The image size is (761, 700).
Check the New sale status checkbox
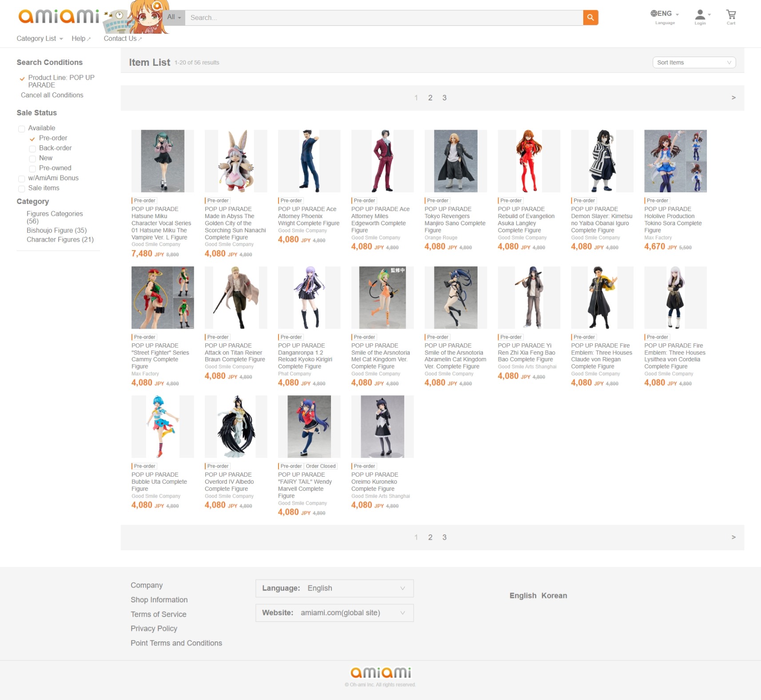(x=32, y=159)
